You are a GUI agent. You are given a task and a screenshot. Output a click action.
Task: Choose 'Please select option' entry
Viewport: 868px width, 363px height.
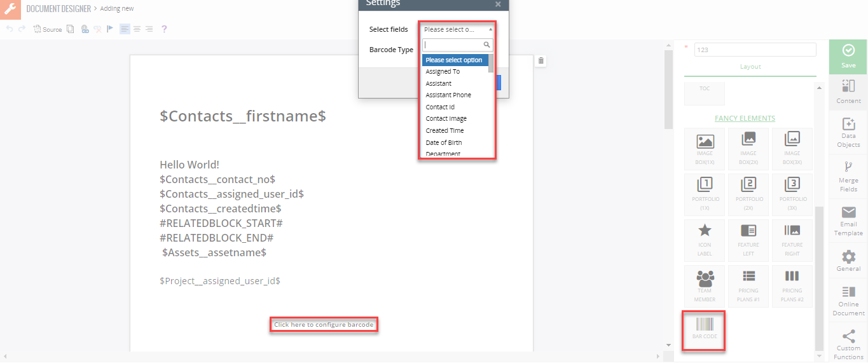[x=455, y=60]
